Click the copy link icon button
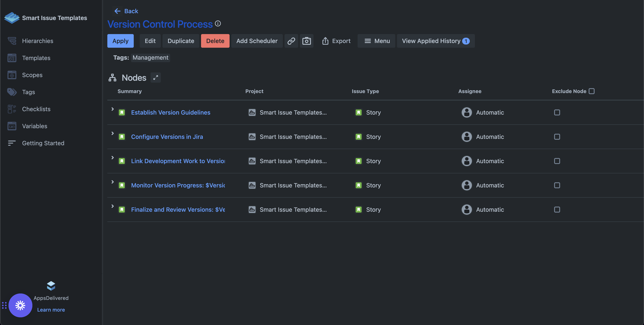644x325 pixels. pos(291,41)
